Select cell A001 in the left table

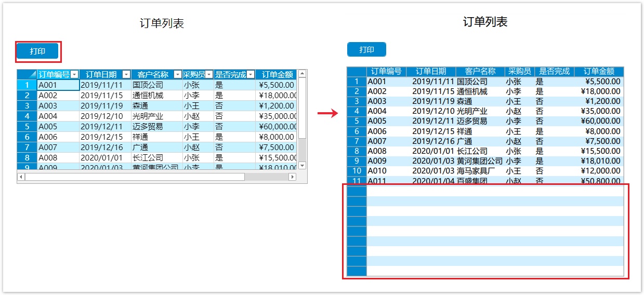pos(58,85)
